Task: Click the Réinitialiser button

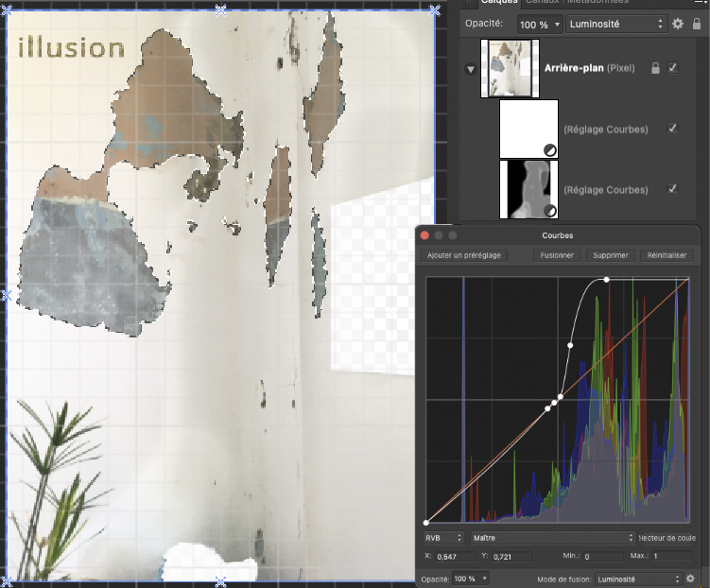Action: click(667, 255)
